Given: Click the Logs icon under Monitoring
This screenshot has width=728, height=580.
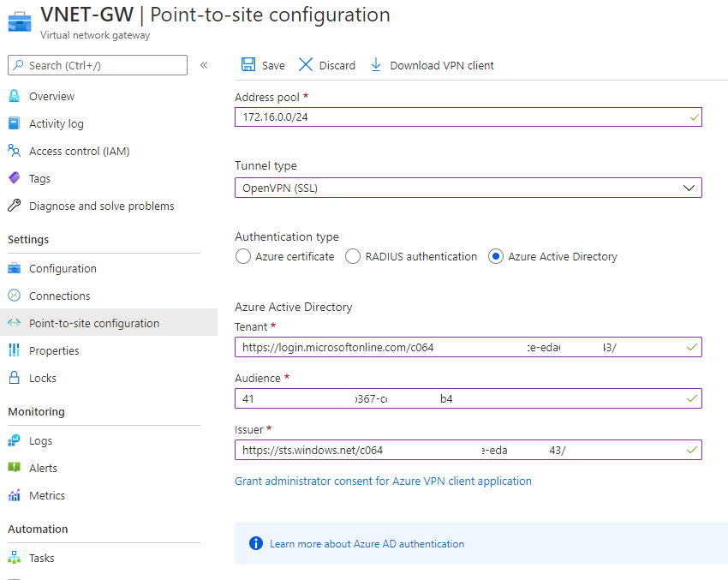Looking at the screenshot, I should click(x=15, y=440).
